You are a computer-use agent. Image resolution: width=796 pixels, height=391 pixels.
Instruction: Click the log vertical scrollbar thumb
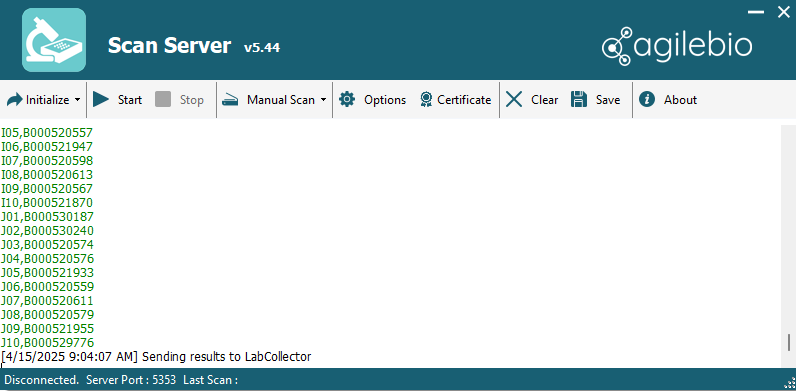[x=789, y=343]
